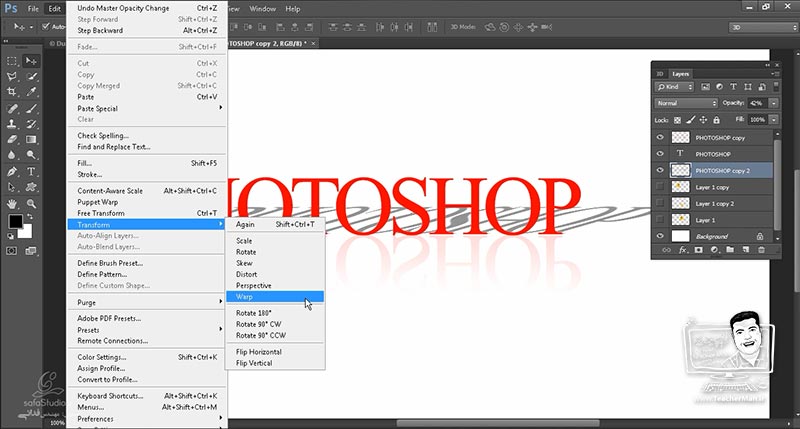Select the Path Selection tool
The height and width of the screenshot is (429, 800).
(12, 187)
